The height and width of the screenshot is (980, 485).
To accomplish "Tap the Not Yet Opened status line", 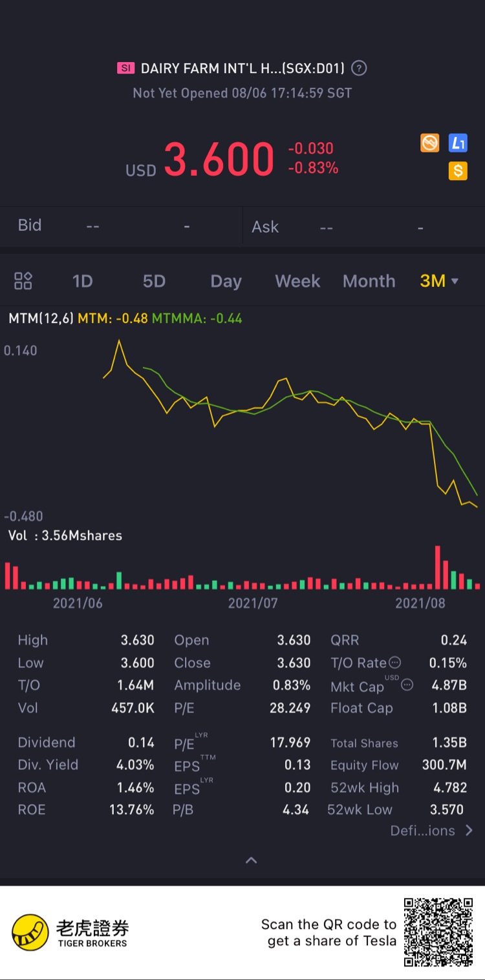I will (242, 93).
